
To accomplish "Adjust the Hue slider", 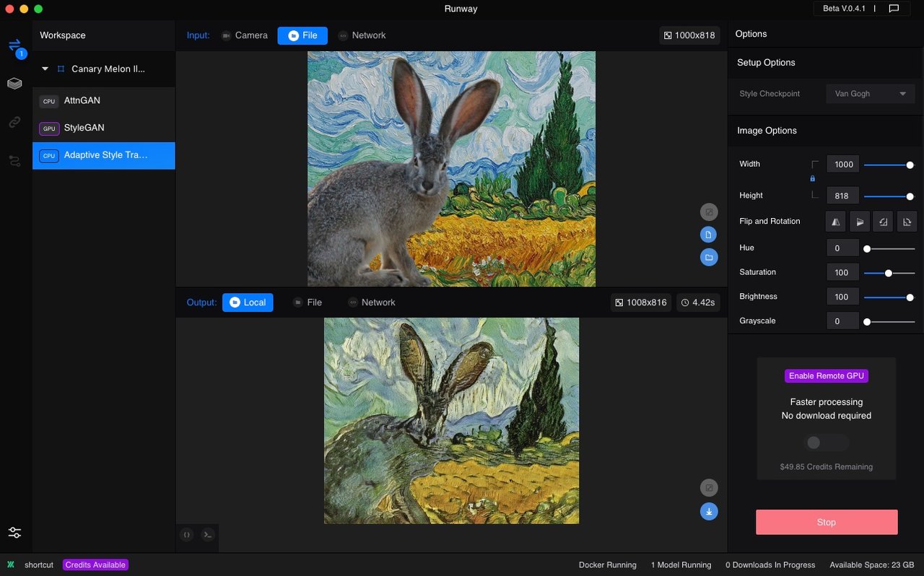I will click(889, 248).
